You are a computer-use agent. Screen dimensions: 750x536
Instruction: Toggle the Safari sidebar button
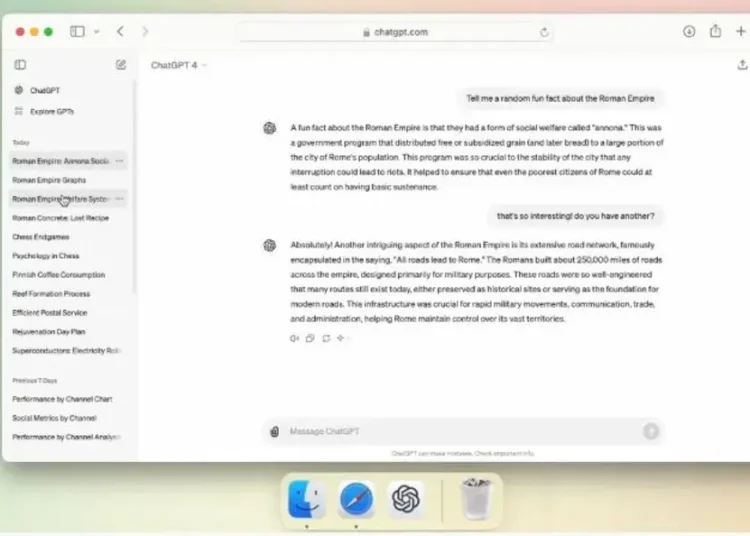coord(77,32)
